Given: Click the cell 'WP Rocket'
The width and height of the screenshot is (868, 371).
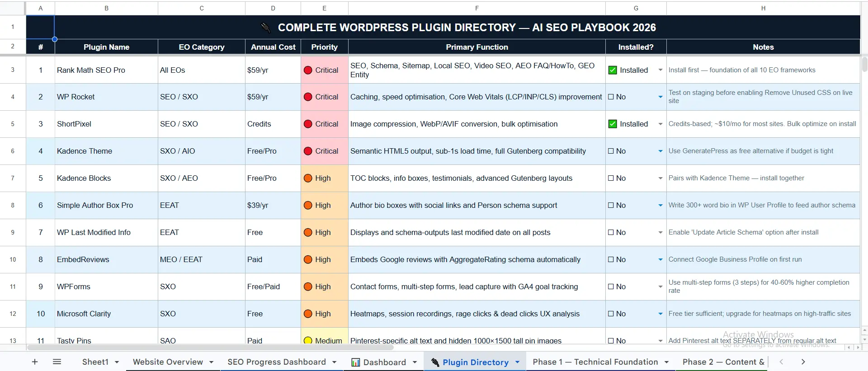Looking at the screenshot, I should [106, 97].
